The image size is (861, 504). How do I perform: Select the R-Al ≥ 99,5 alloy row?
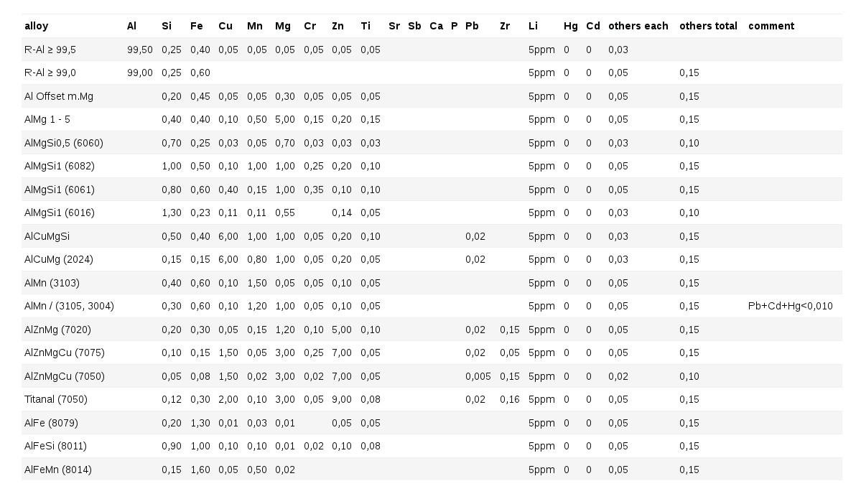432,50
